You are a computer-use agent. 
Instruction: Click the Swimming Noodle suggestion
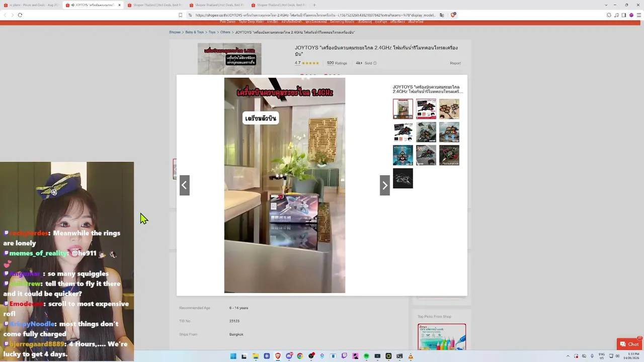342,22
